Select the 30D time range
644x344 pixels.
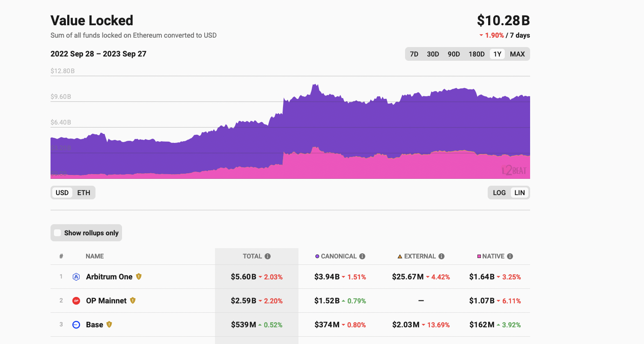[433, 54]
